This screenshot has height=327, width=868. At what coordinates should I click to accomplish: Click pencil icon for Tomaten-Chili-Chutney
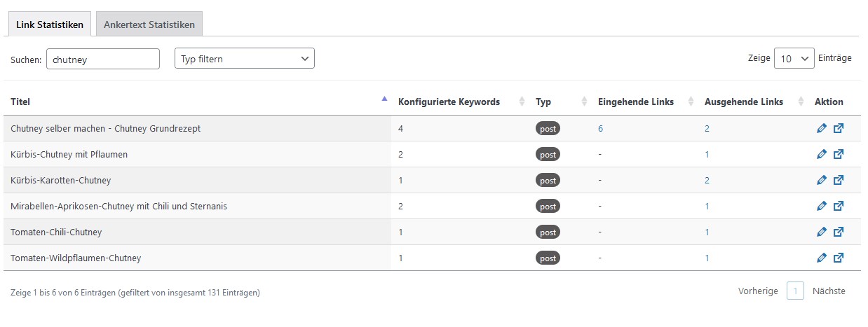coord(822,232)
